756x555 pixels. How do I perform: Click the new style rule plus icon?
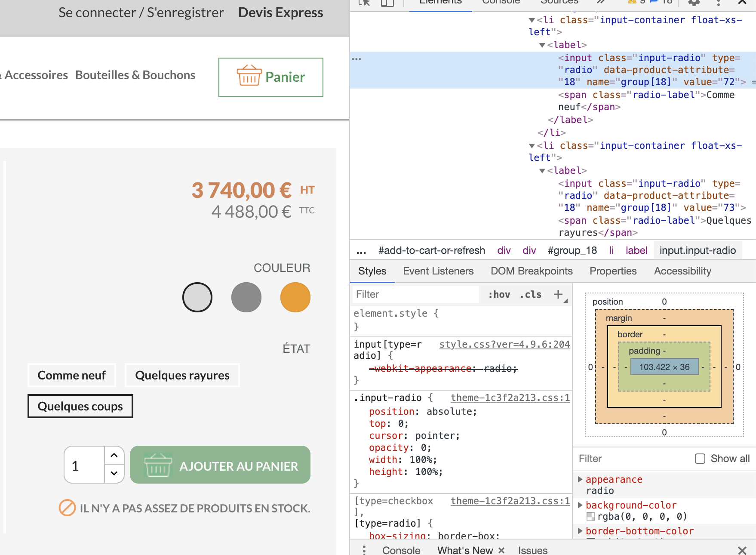(558, 294)
